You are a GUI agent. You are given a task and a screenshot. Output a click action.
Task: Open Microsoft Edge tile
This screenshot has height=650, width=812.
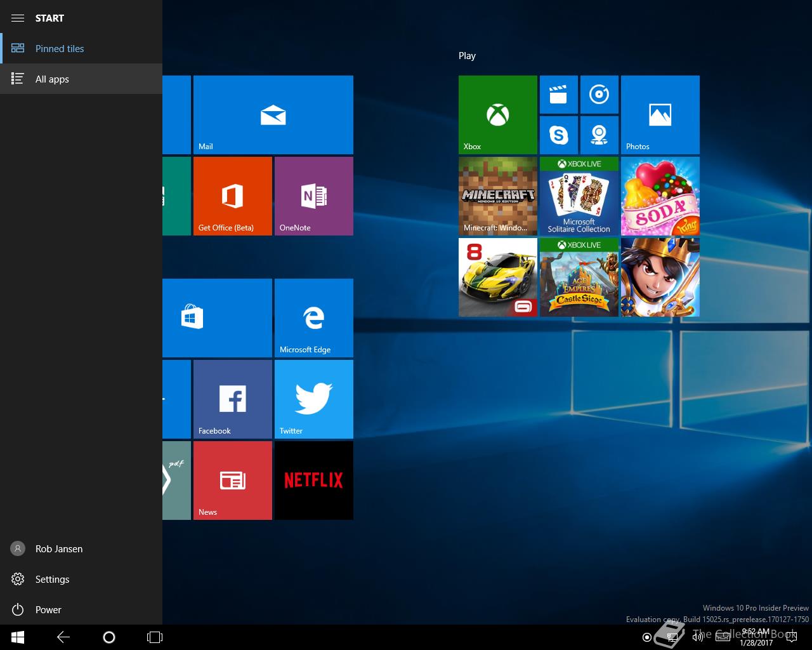coord(313,317)
